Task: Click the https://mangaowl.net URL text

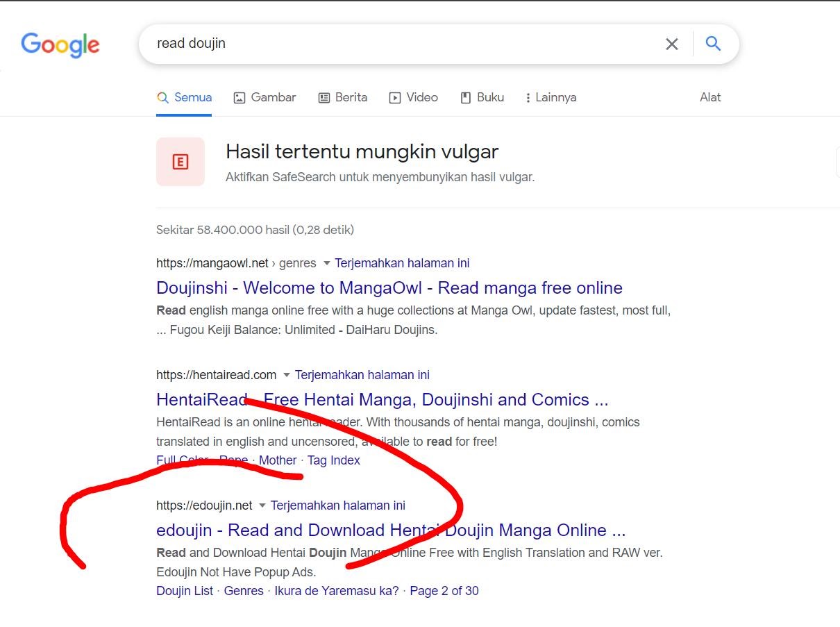Action: (212, 263)
